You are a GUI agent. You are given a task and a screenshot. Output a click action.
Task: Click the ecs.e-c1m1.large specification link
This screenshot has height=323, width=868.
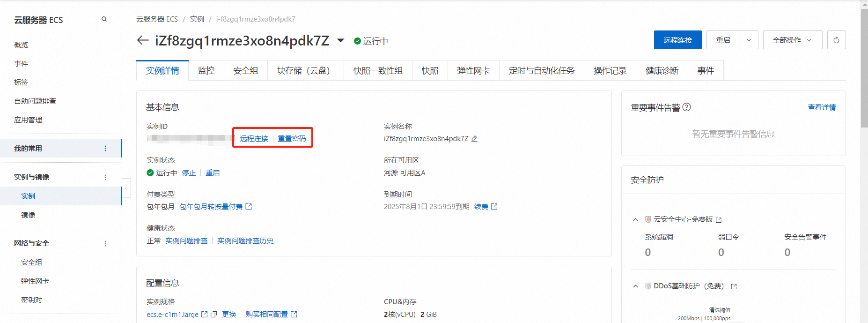172,314
